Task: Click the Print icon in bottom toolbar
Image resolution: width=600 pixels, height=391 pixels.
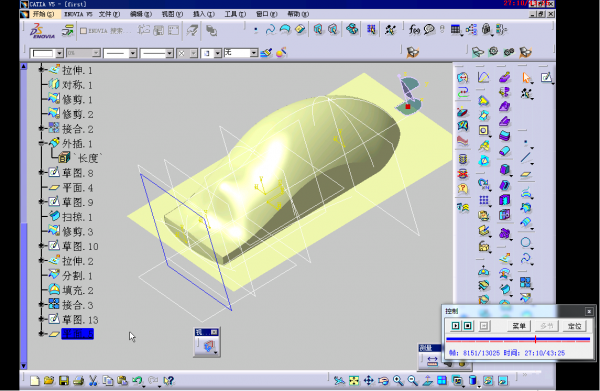Action: pyautogui.click(x=78, y=380)
